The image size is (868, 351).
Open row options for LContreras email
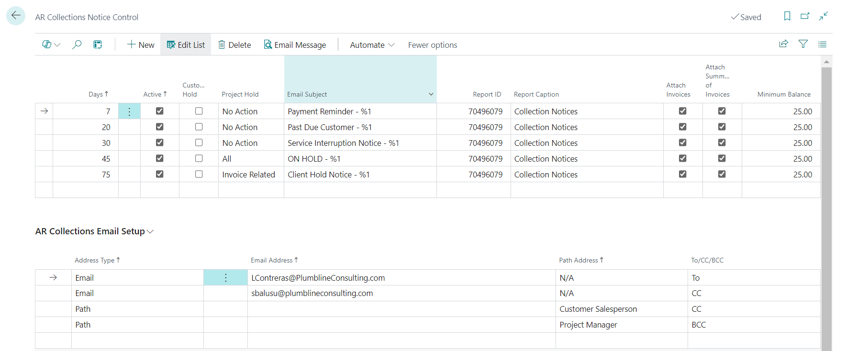[x=225, y=278]
